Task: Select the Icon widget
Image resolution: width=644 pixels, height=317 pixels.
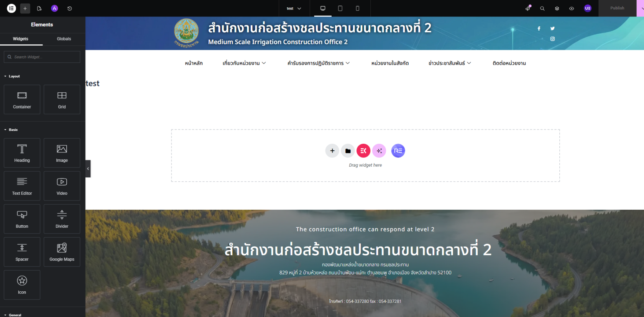Action: [x=22, y=285]
